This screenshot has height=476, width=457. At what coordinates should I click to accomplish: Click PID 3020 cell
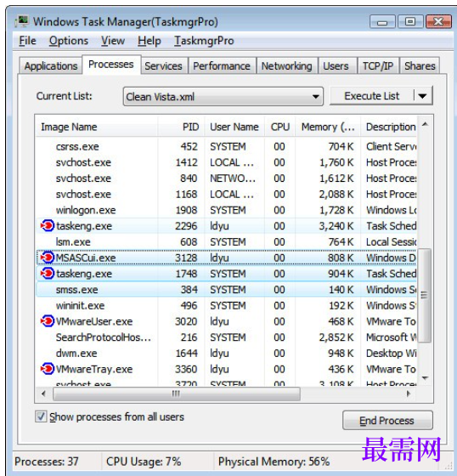coord(186,321)
